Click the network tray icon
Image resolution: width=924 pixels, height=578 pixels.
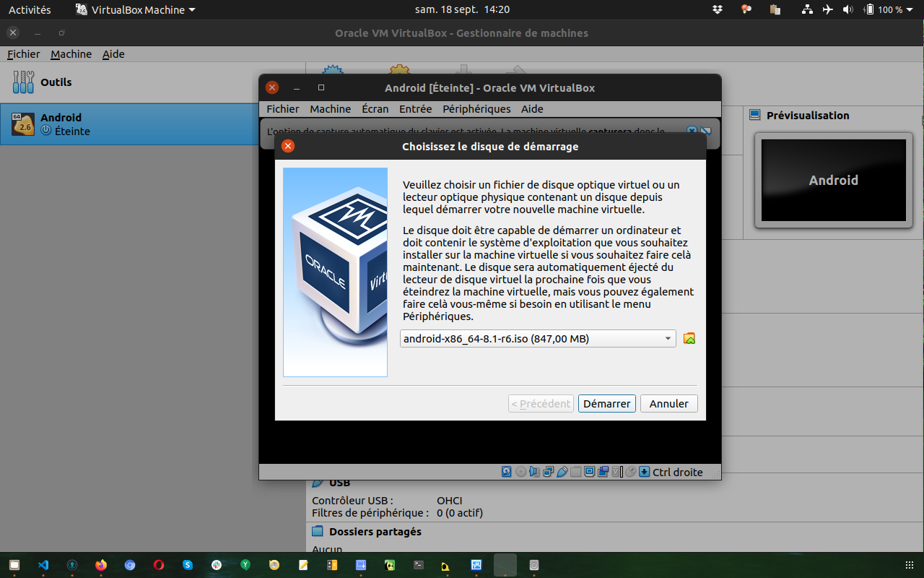[808, 10]
